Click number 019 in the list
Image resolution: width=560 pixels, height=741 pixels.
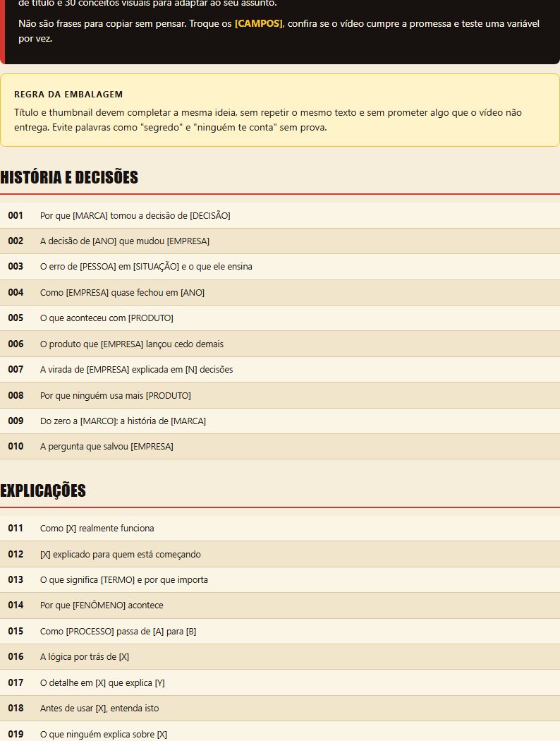point(16,735)
